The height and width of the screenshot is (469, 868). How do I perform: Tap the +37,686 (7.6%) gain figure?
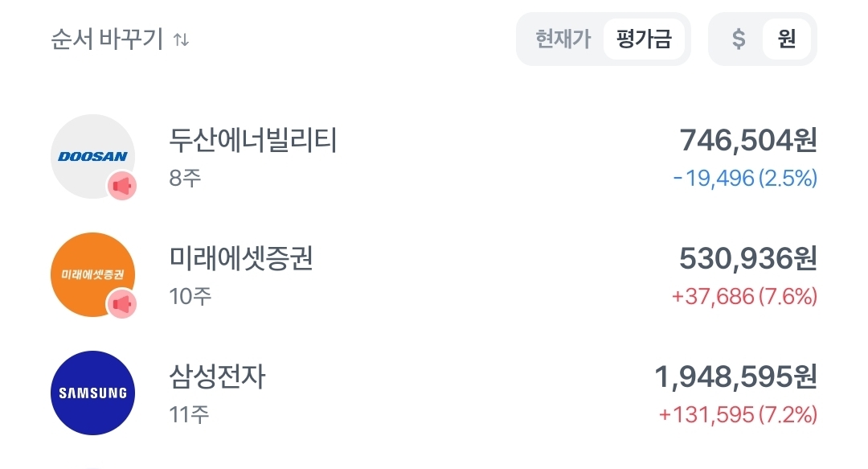coord(744,297)
